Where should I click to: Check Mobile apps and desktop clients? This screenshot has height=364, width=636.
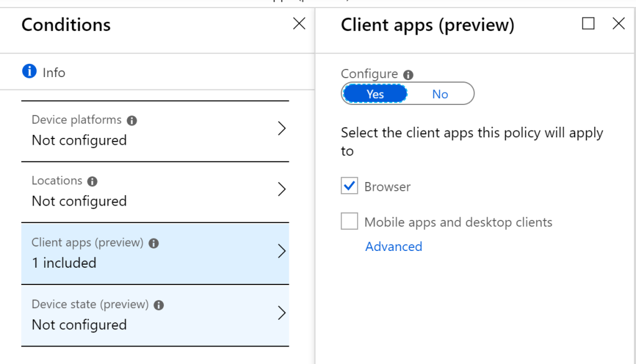pyautogui.click(x=349, y=221)
